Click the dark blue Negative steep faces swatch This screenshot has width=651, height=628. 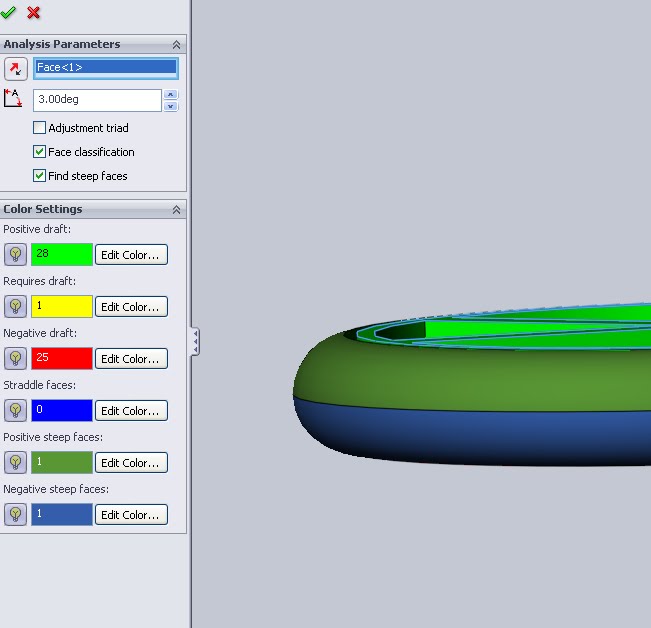tap(62, 514)
